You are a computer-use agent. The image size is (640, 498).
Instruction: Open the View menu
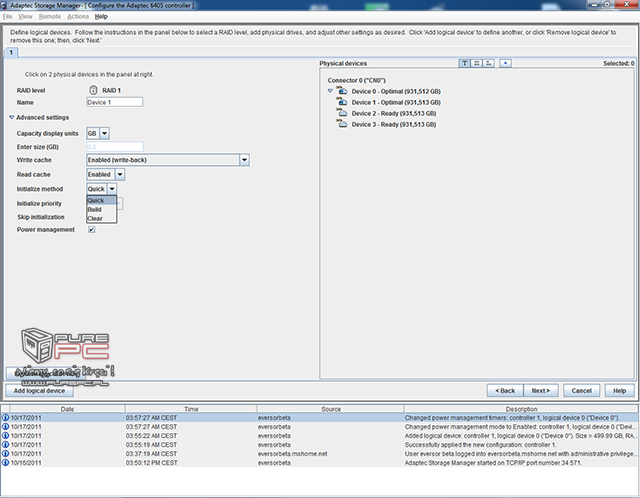point(25,17)
